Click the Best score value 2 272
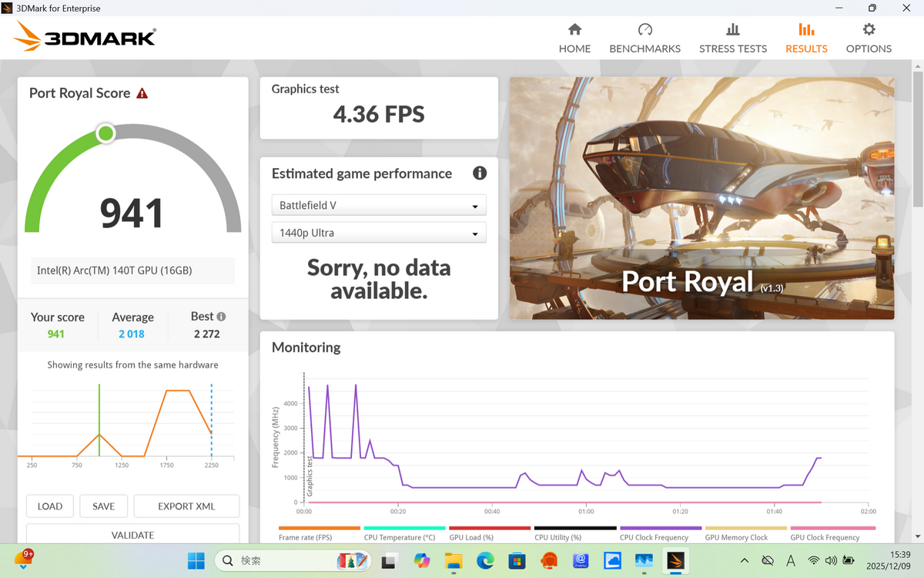Image resolution: width=924 pixels, height=578 pixels. coord(206,334)
